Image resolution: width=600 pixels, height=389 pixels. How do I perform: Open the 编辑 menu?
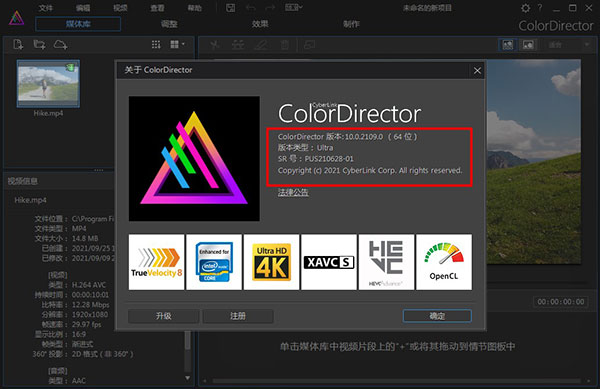click(x=83, y=8)
